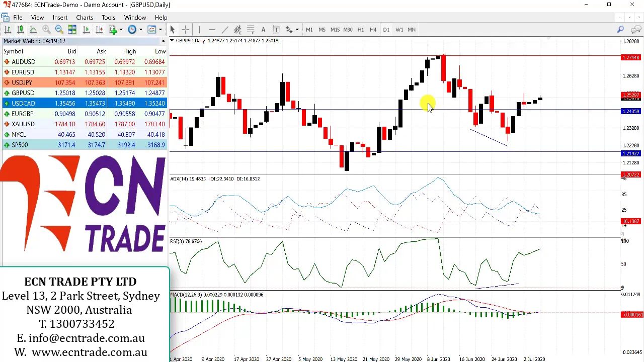This screenshot has width=644, height=362.
Task: Close the Market Watch panel
Action: click(163, 41)
